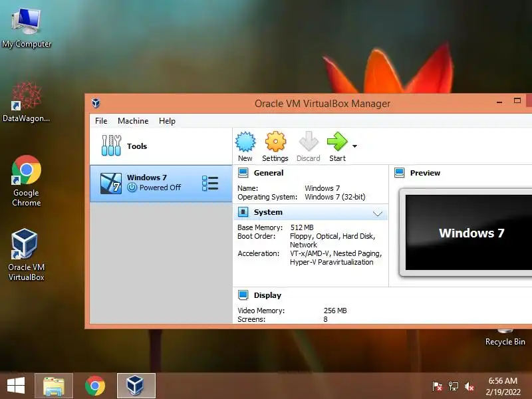Click the Preview section monitor icon
Screen dimensions: 532x399
tap(400, 173)
